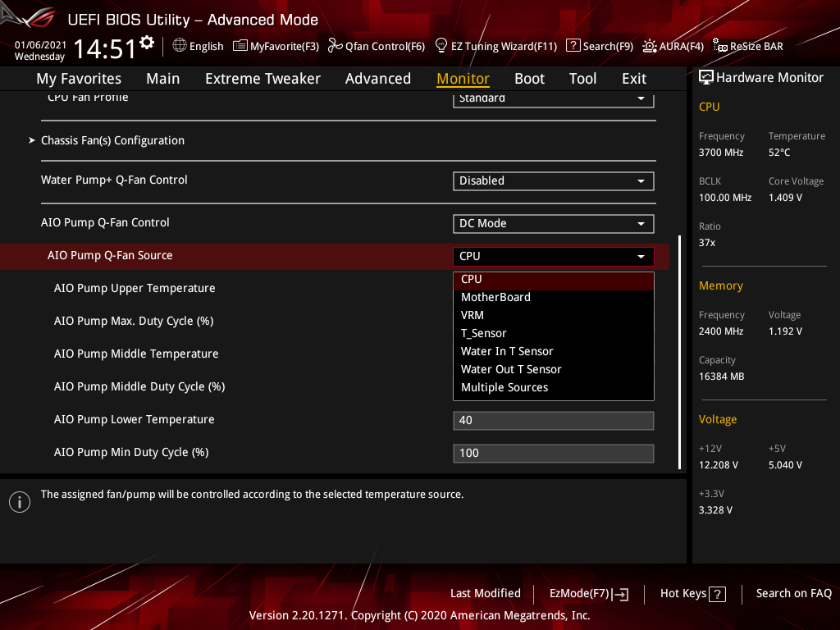
Task: Expand Chassis Fan(s) Configuration submenu
Action: coord(112,140)
